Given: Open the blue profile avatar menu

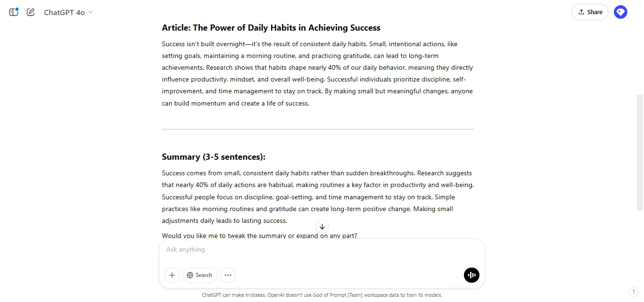Looking at the screenshot, I should click(620, 12).
